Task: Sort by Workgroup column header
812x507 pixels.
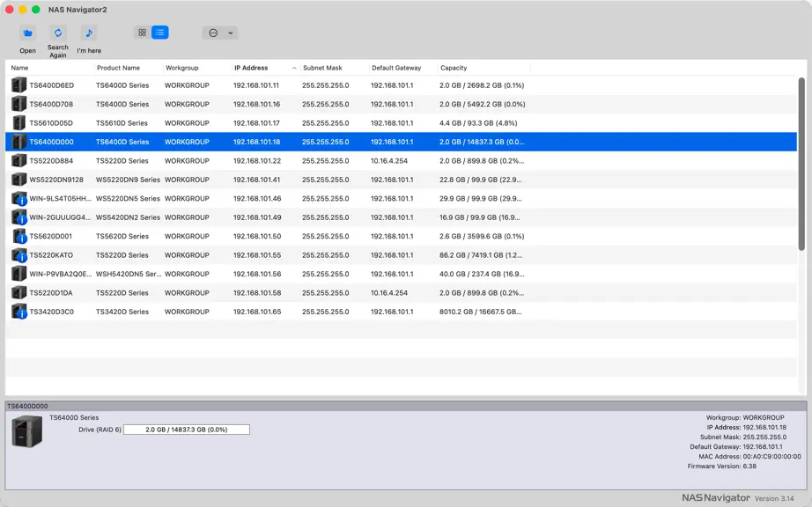Action: (181, 68)
